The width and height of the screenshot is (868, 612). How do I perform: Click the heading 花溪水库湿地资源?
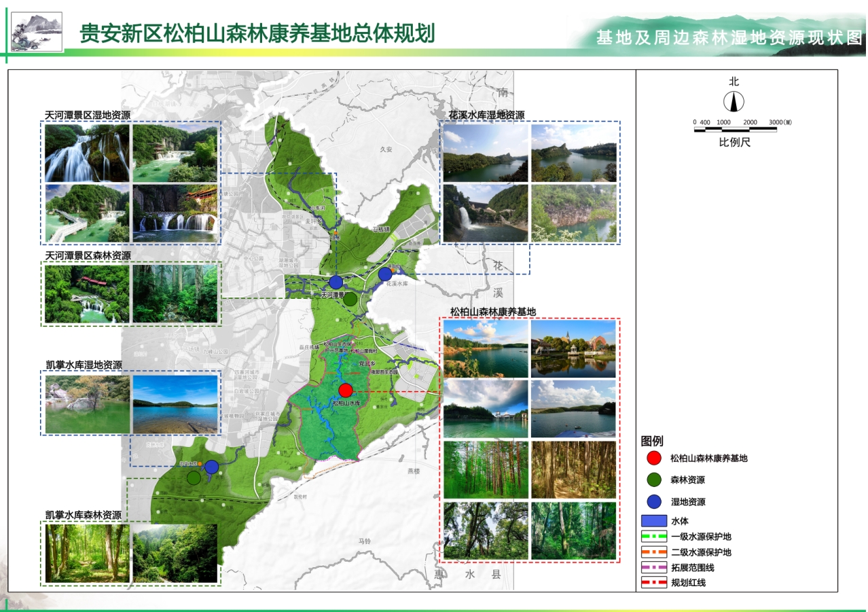[486, 115]
